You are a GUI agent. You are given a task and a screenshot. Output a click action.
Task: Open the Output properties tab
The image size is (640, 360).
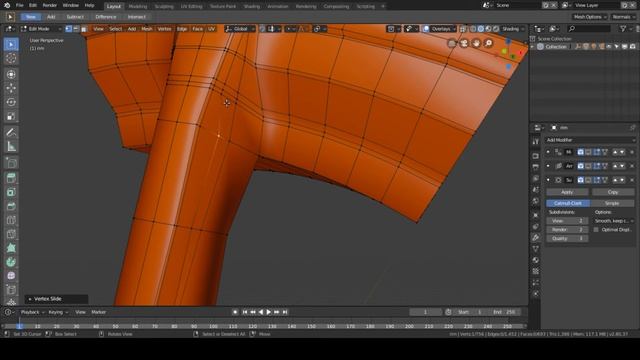(536, 167)
